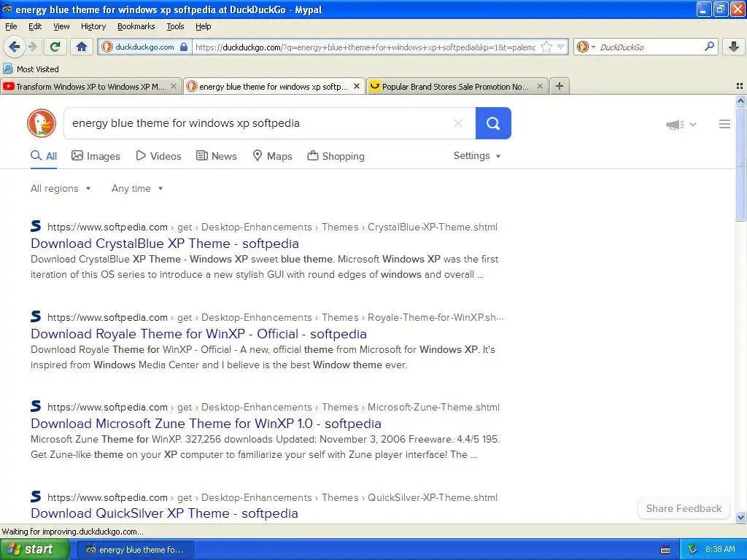747x560 pixels.
Task: Click the system tray network icon
Action: (x=693, y=550)
